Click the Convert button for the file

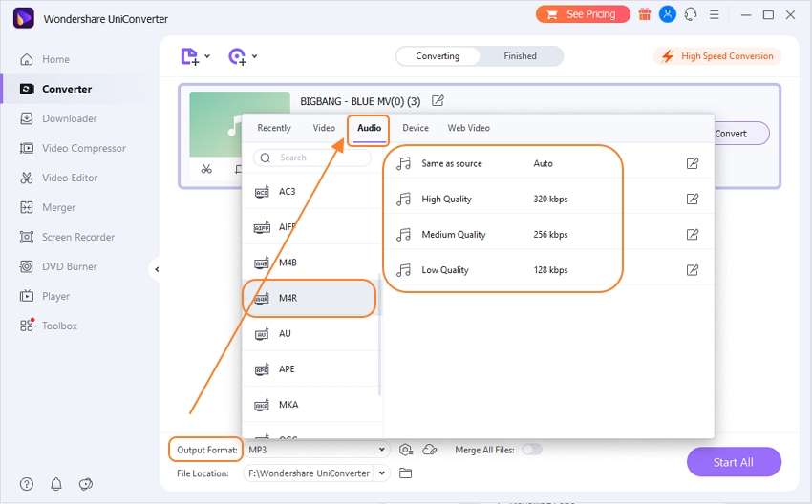tap(740, 134)
